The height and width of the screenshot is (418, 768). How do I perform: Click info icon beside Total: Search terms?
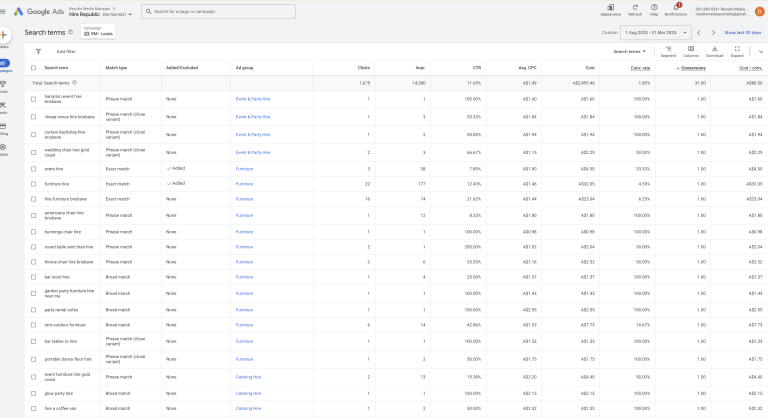[x=74, y=83]
